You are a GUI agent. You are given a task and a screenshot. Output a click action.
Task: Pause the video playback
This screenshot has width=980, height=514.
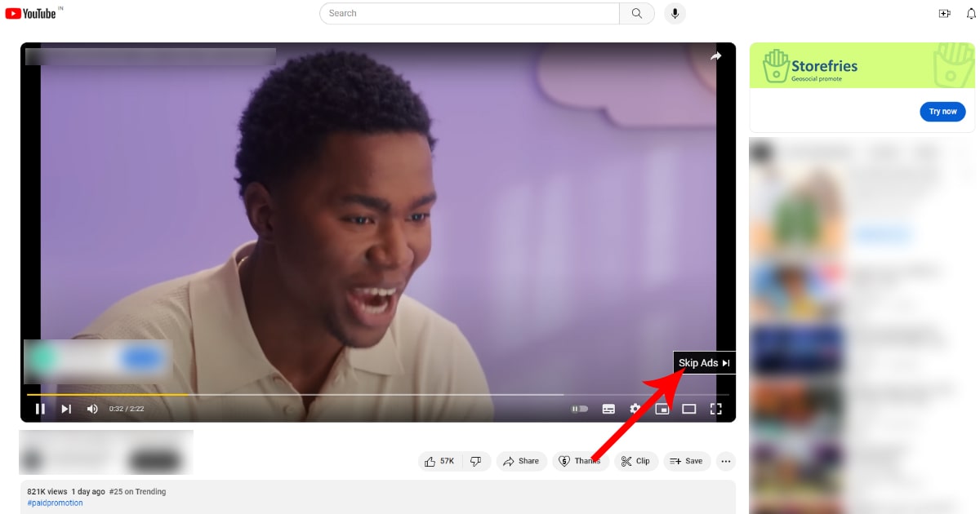40,409
